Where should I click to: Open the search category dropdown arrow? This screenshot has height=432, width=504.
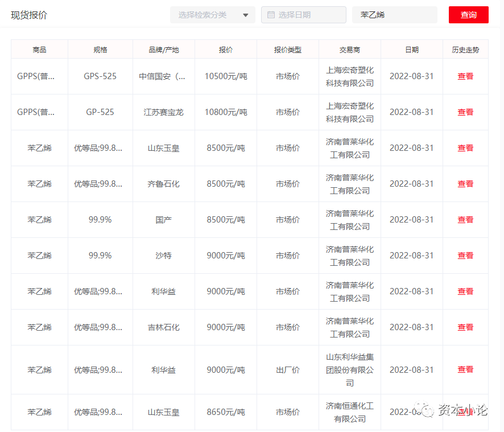pyautogui.click(x=245, y=15)
